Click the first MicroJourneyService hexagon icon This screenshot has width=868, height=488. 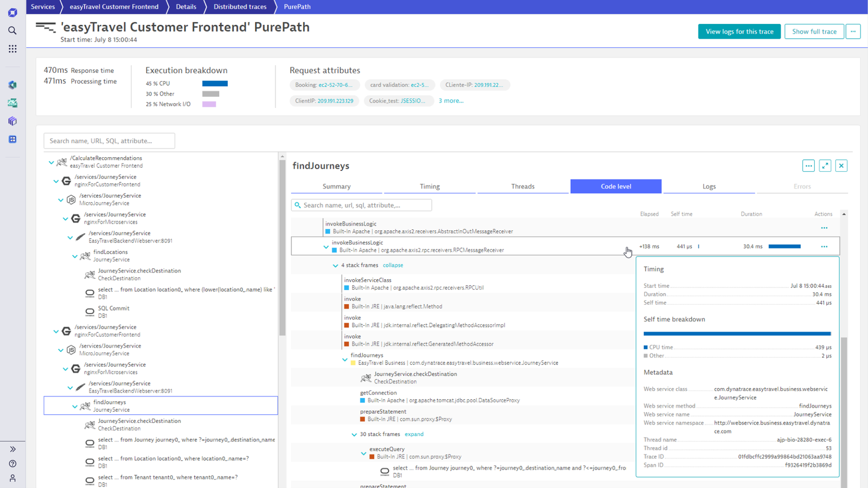71,200
